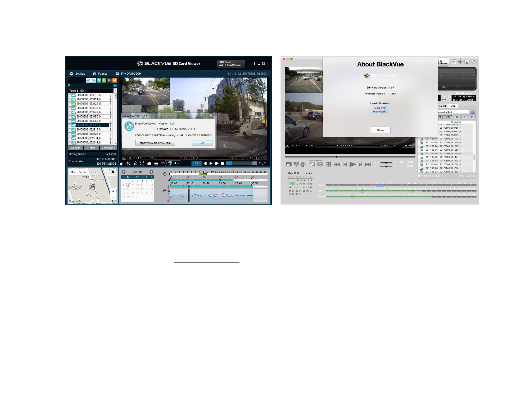The width and height of the screenshot is (525, 420).
Task: Open the Map tab in Mac viewer
Action: point(453,106)
